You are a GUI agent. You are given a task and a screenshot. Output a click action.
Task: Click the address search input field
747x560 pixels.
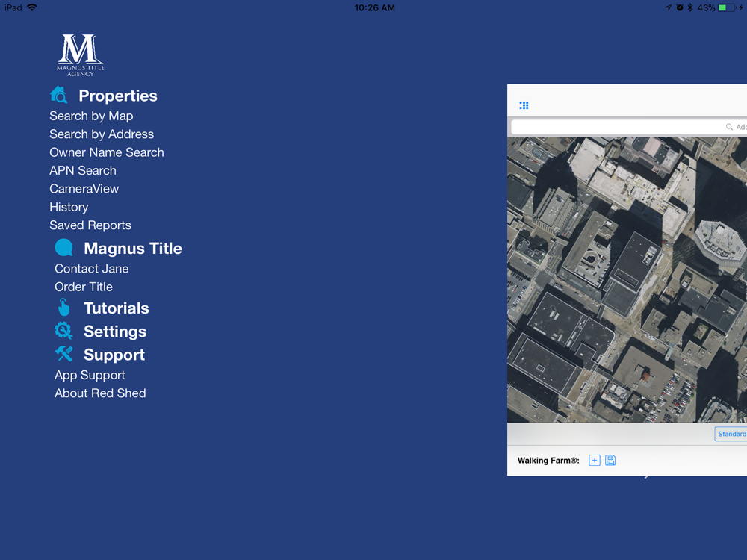tap(629, 127)
